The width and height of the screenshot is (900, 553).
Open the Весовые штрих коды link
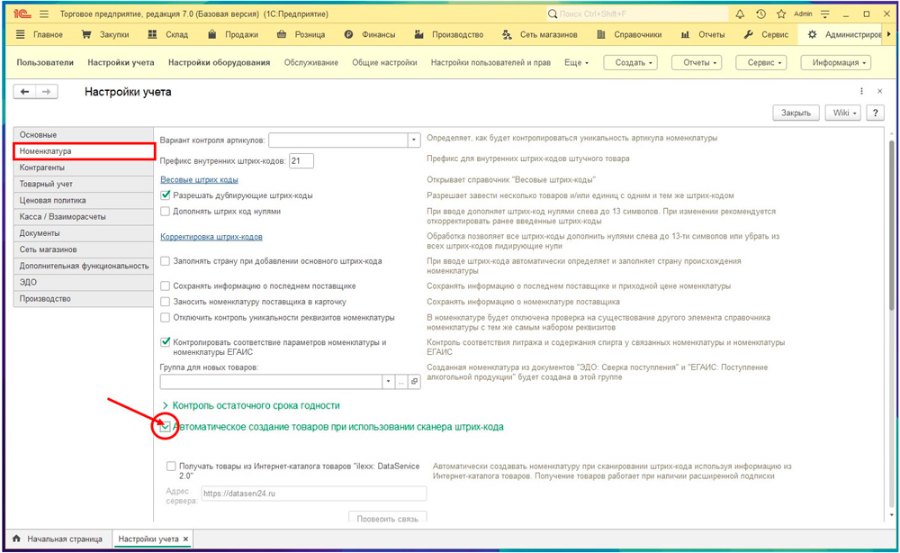[x=199, y=180]
